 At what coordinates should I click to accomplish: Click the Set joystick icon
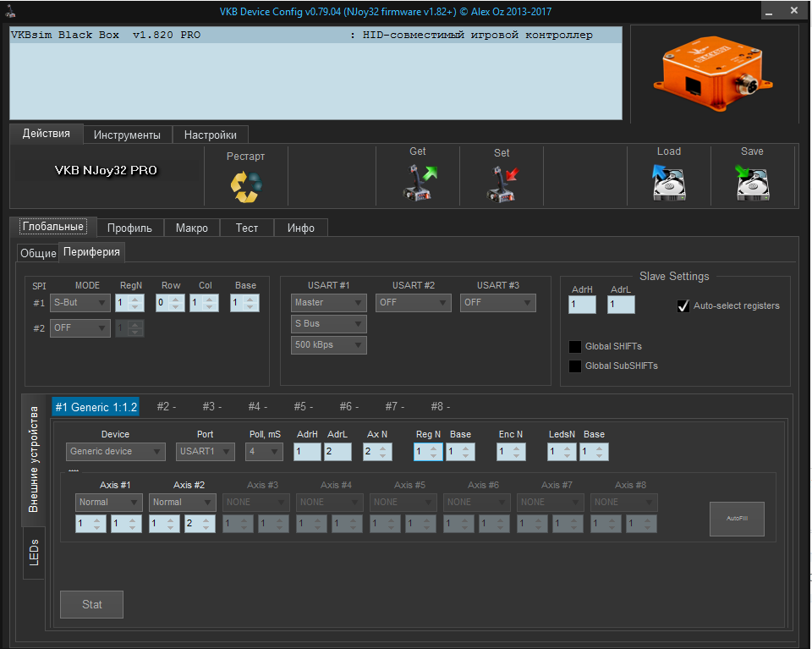(x=502, y=184)
